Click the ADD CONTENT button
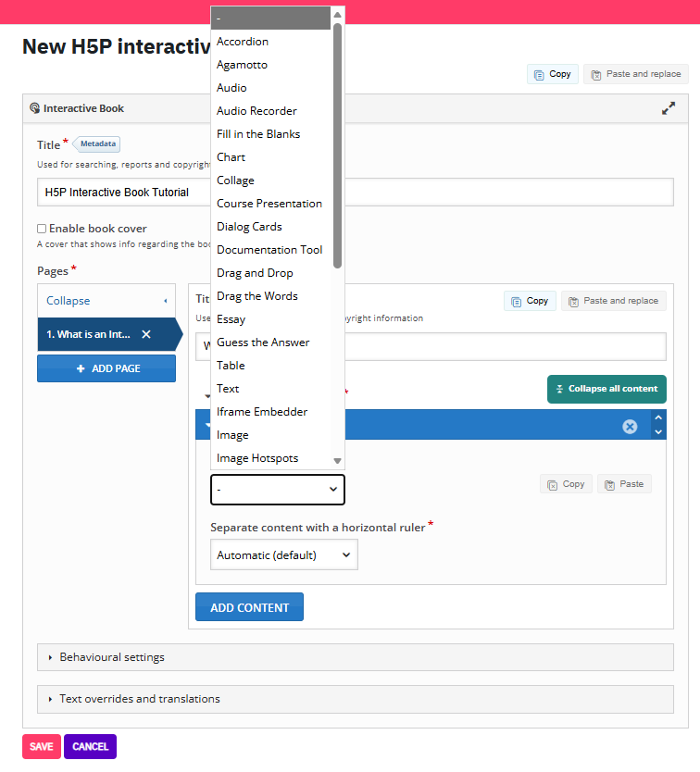This screenshot has height=772, width=700. click(x=249, y=608)
